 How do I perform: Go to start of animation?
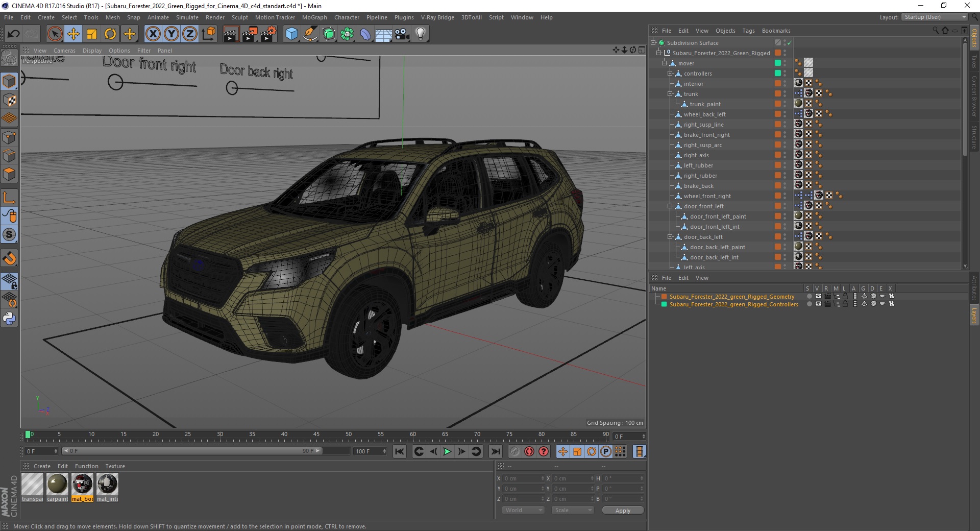(400, 451)
